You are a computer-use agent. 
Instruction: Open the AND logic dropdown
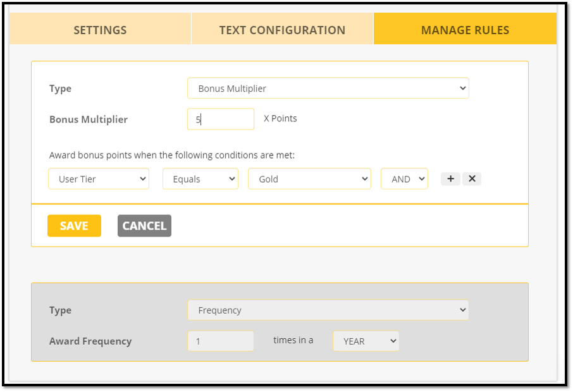[404, 179]
